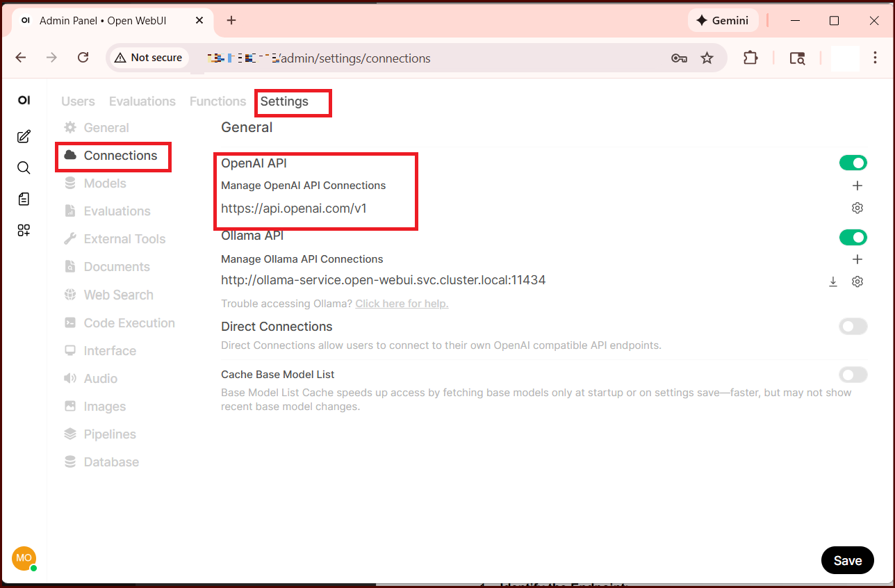Configure the Ollama service connection gear
The width and height of the screenshot is (895, 588).
click(x=857, y=281)
